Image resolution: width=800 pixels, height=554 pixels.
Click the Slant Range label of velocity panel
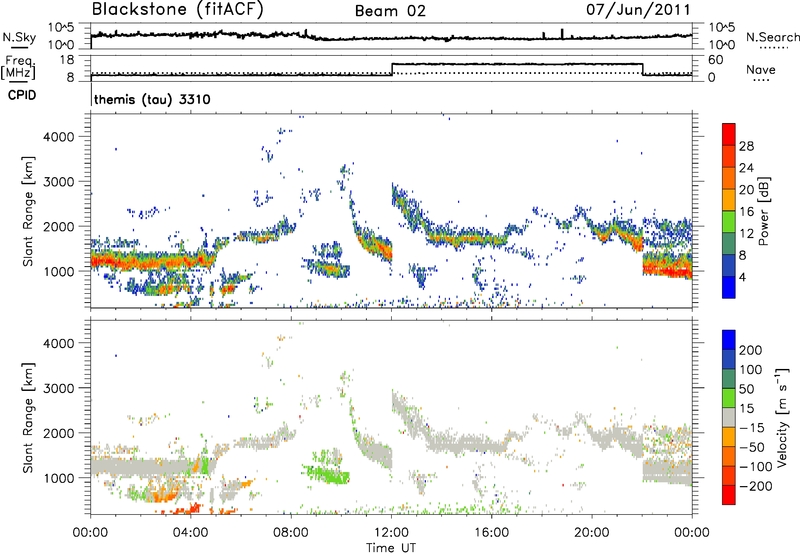[28, 417]
